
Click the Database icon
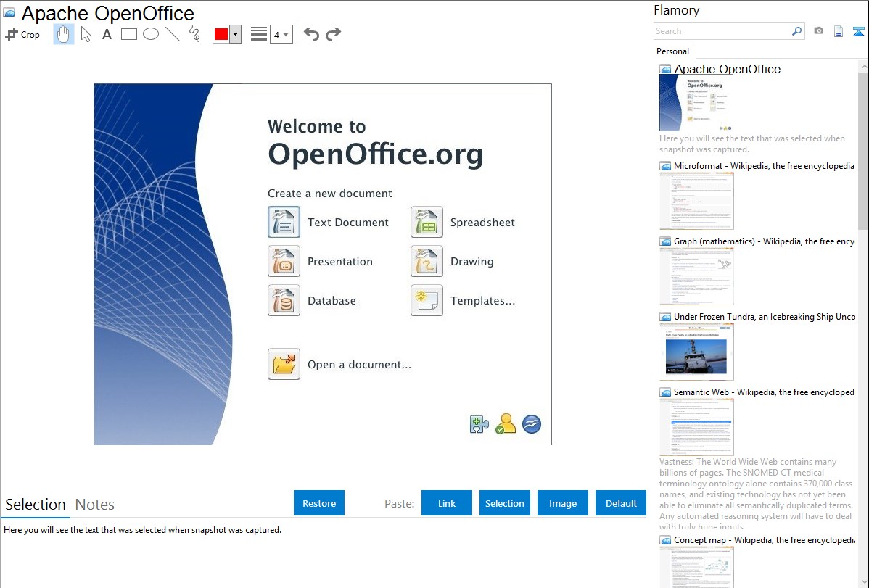point(284,300)
